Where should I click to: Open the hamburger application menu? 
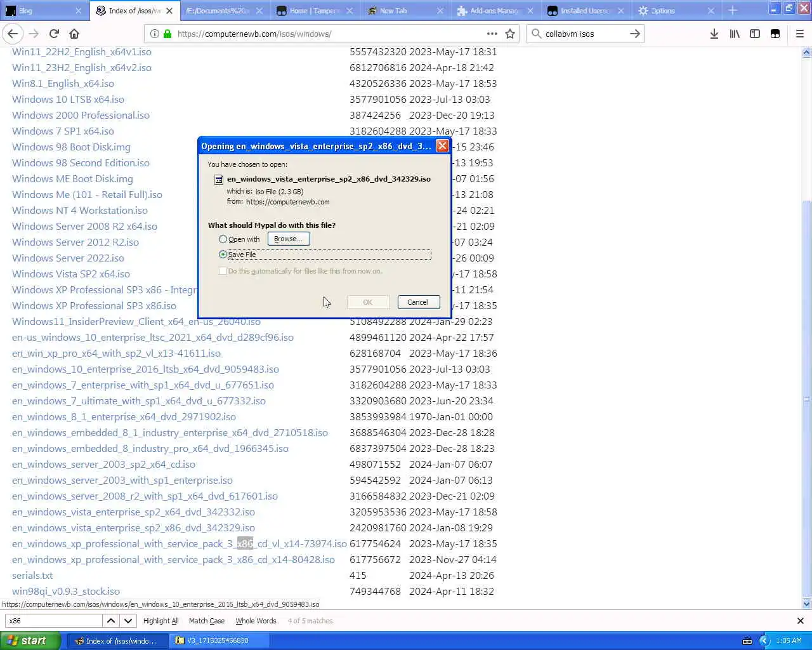click(799, 34)
